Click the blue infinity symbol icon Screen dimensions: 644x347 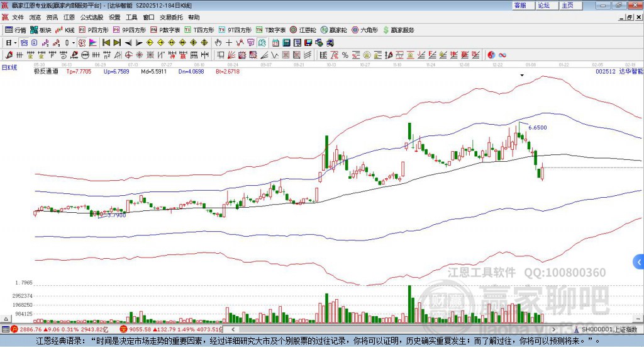(502, 55)
